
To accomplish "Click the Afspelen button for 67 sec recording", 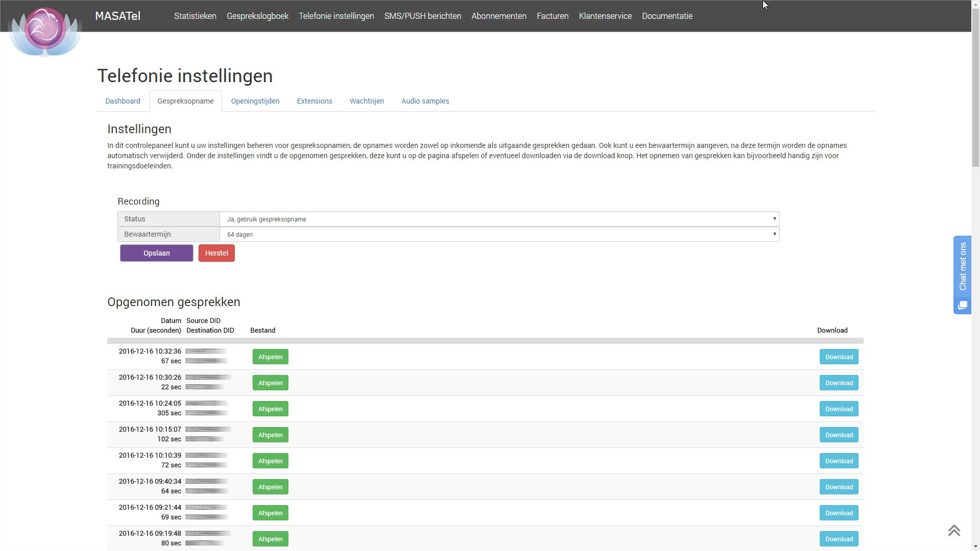I will (270, 357).
